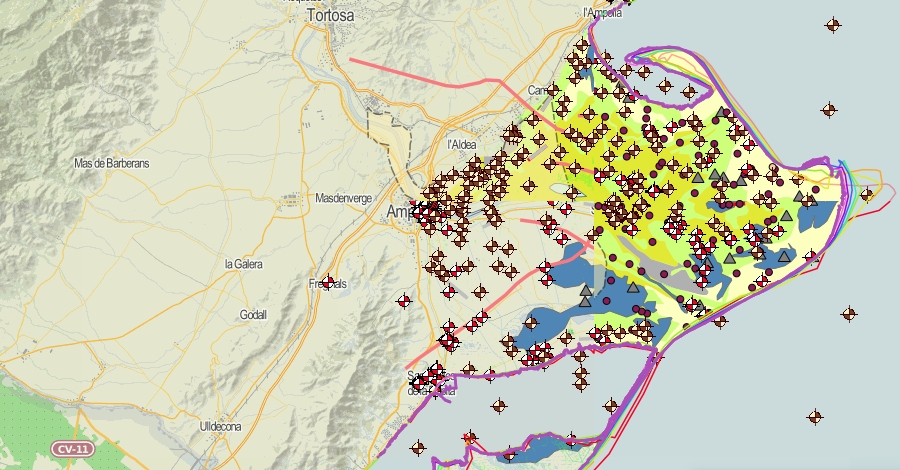Screen dimensions: 900x470
Task: Select the isolated sea marker in top-right corner
Action: click(833, 25)
